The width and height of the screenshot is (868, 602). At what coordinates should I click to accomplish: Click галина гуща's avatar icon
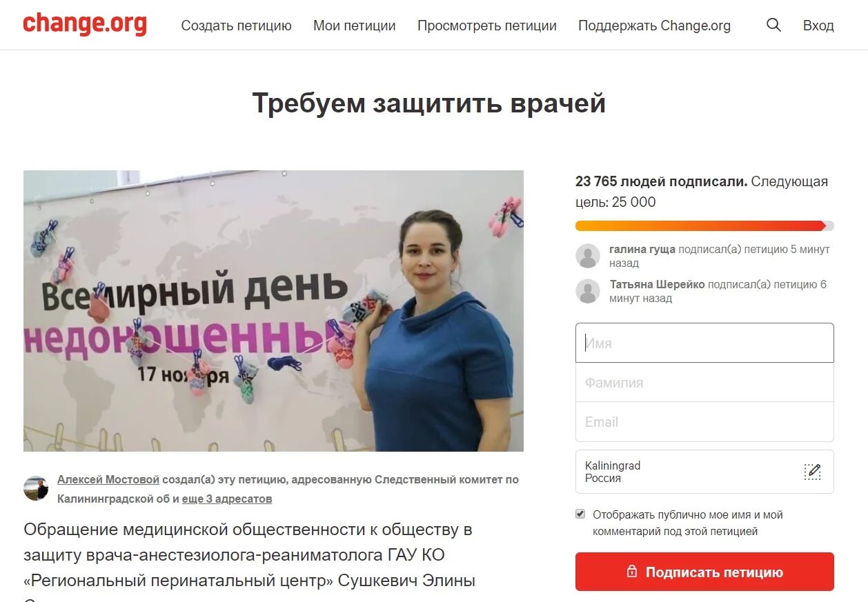point(588,256)
